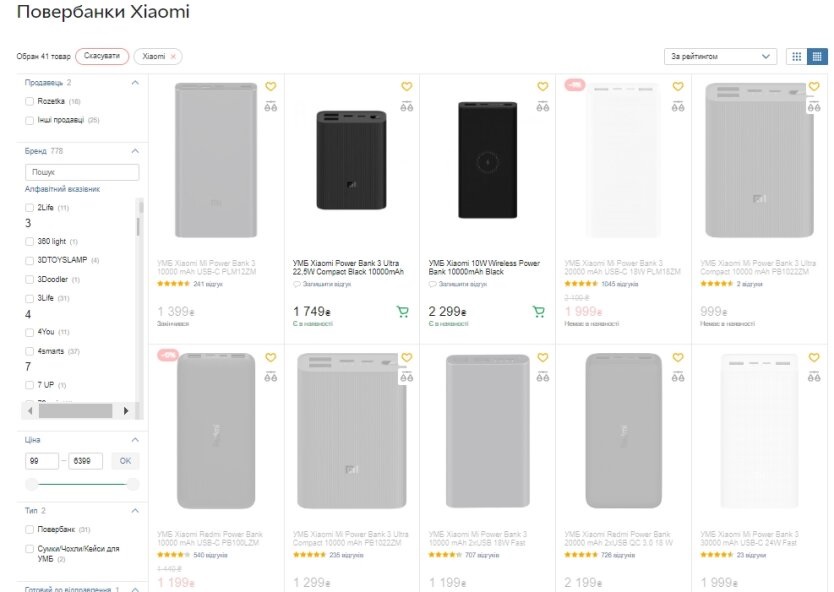Compare Power Bank 3 Ultra 22.5W Compact Black
Image resolution: width=834 pixels, height=592 pixels.
(x=407, y=106)
